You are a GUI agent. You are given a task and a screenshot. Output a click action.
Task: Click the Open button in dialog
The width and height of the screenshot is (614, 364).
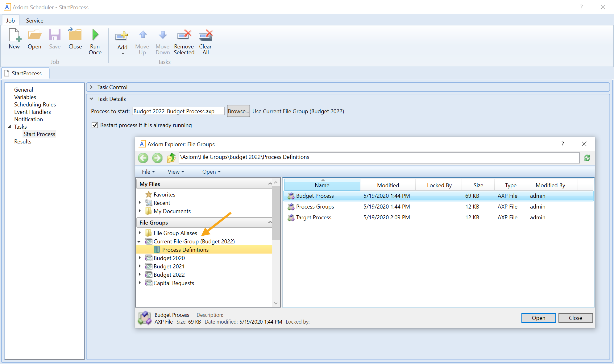pyautogui.click(x=538, y=318)
